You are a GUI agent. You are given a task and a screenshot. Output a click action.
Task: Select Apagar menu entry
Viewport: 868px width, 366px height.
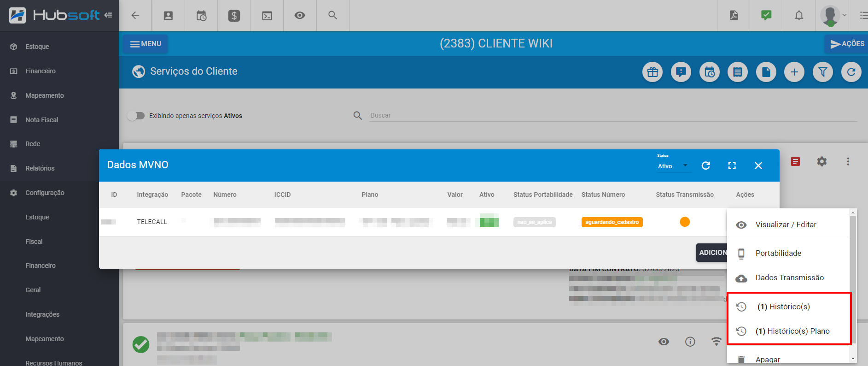(x=788, y=359)
